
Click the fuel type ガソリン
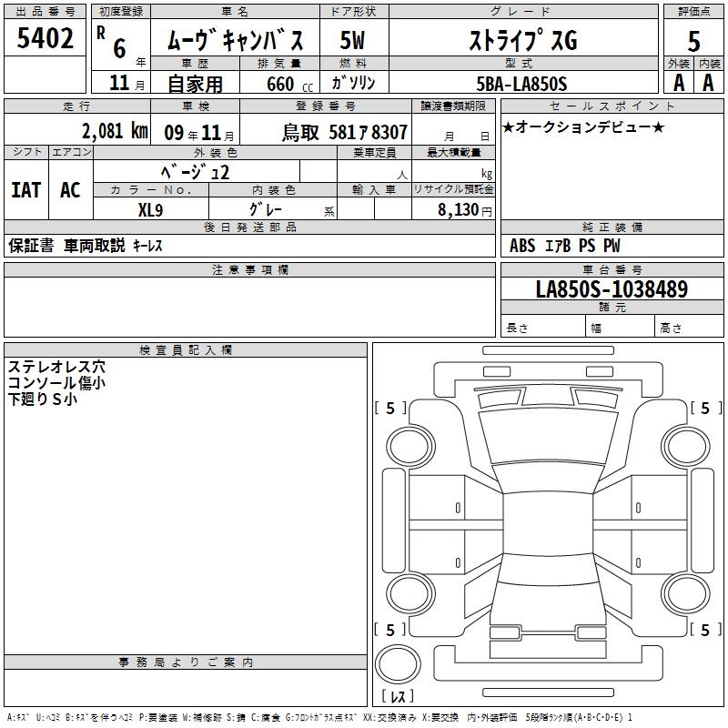353,83
